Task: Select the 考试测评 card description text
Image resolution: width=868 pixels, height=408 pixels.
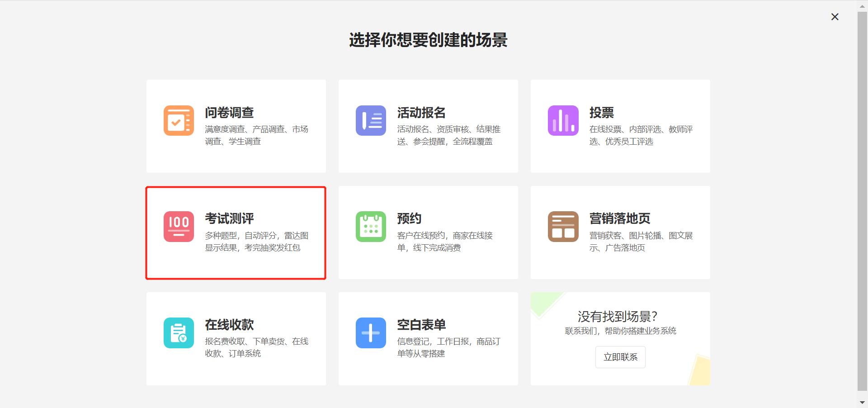Action: click(x=256, y=242)
